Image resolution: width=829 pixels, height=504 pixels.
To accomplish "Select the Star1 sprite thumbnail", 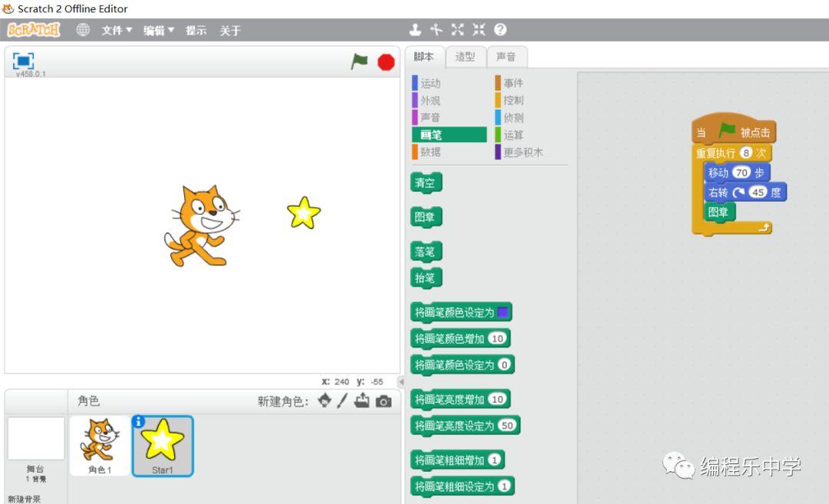I will pos(163,446).
